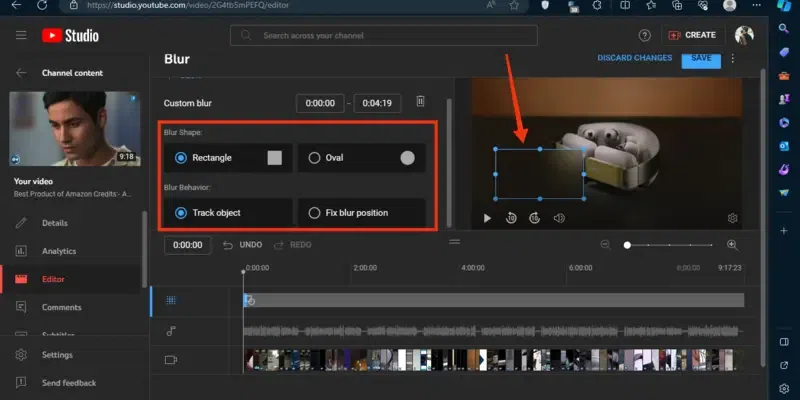The width and height of the screenshot is (800, 400).
Task: Open preview settings gear
Action: click(732, 218)
